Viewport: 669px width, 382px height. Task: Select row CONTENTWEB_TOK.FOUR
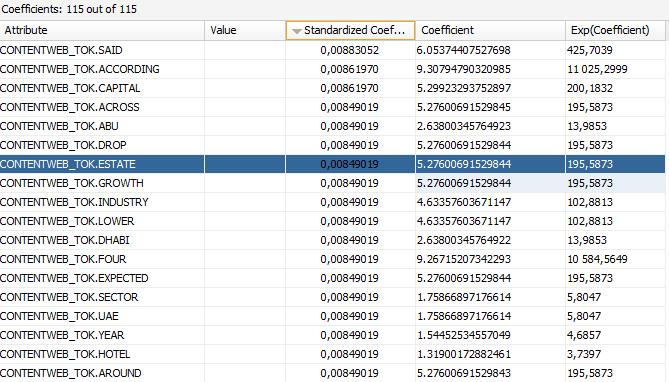pos(332,259)
